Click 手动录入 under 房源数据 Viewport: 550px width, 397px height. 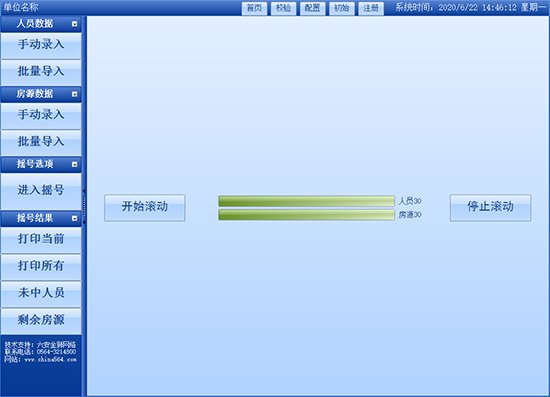point(41,116)
